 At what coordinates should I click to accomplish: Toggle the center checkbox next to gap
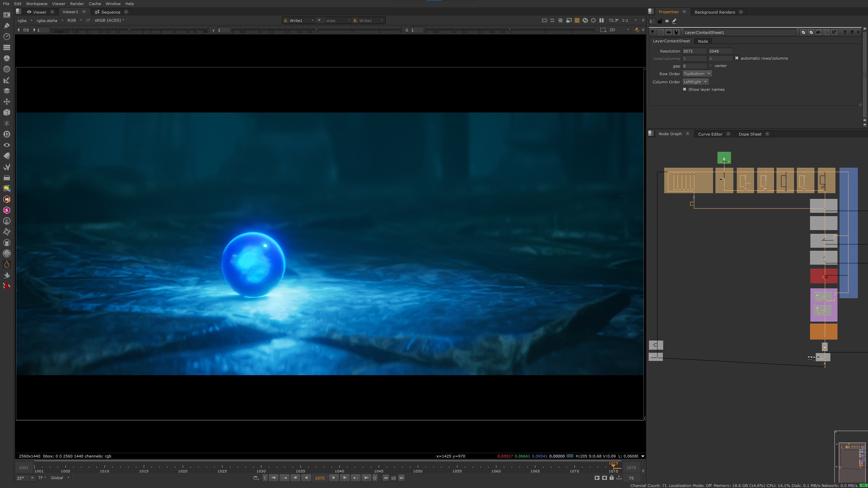click(x=711, y=66)
